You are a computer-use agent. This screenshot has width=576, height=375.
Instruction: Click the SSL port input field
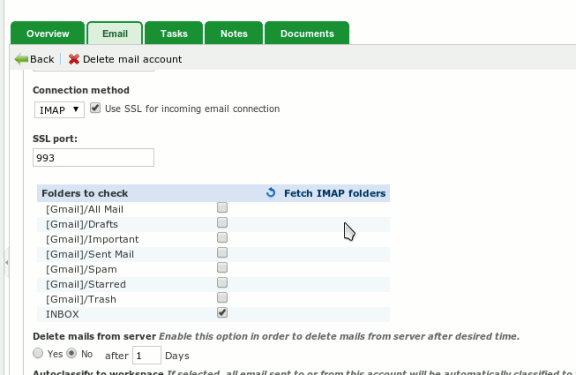[x=93, y=158]
